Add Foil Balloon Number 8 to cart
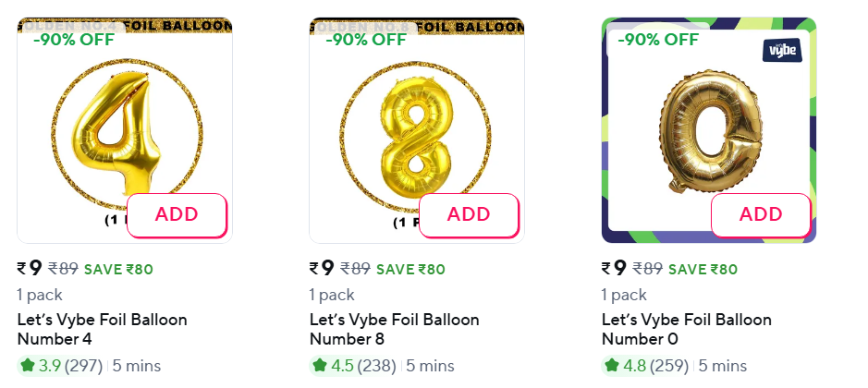868x388 pixels. (469, 215)
